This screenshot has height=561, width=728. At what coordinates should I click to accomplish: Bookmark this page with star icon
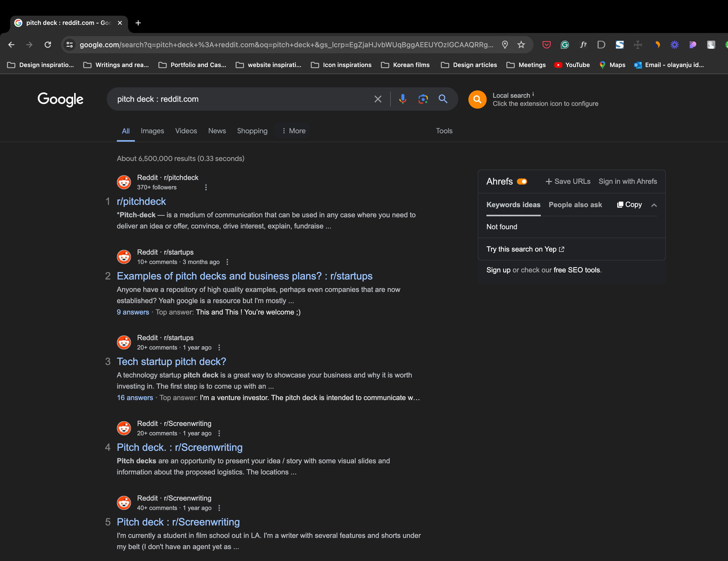tap(521, 45)
